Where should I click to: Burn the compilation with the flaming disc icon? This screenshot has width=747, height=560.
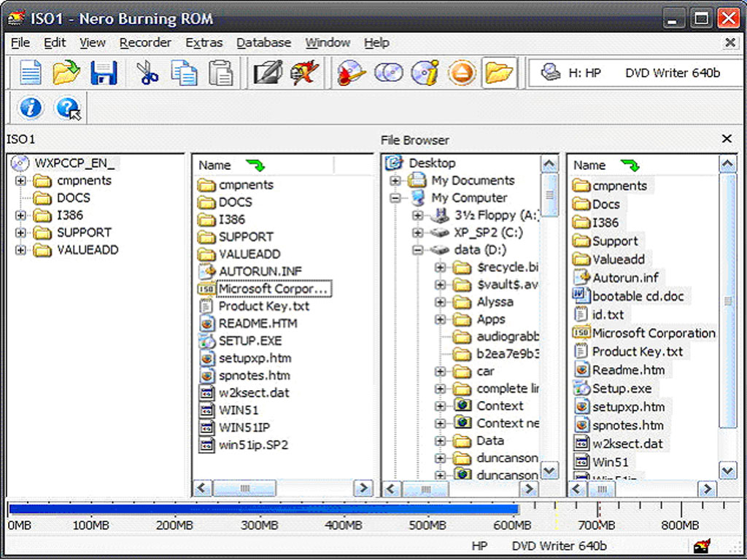tap(351, 73)
